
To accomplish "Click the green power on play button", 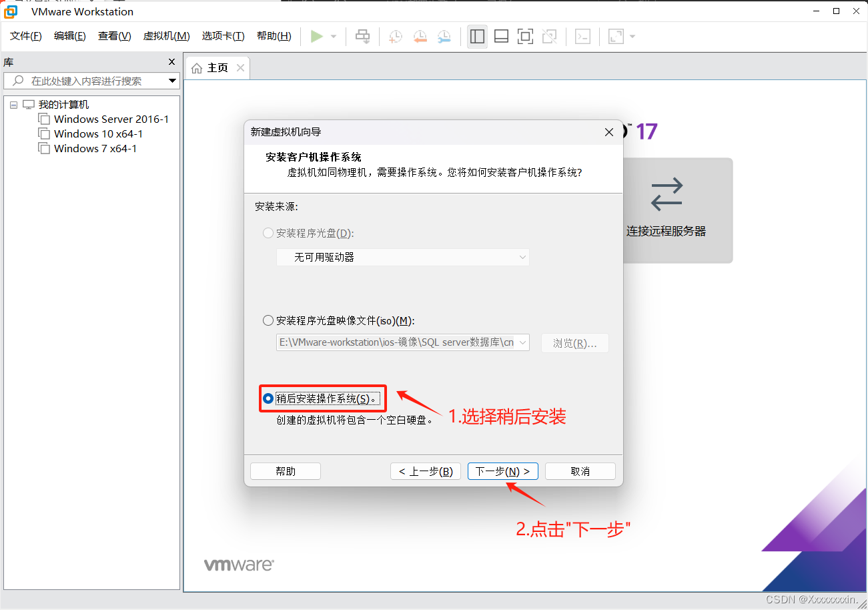I will 316,36.
